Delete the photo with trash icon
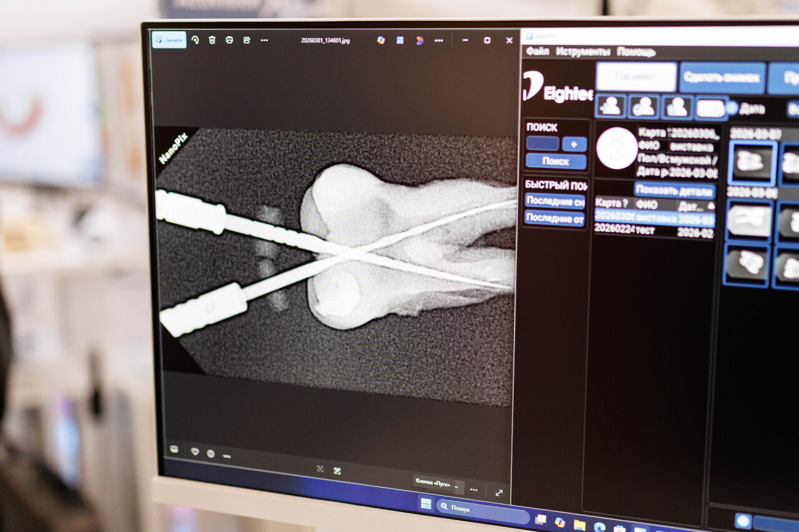799x532 pixels. click(x=212, y=40)
